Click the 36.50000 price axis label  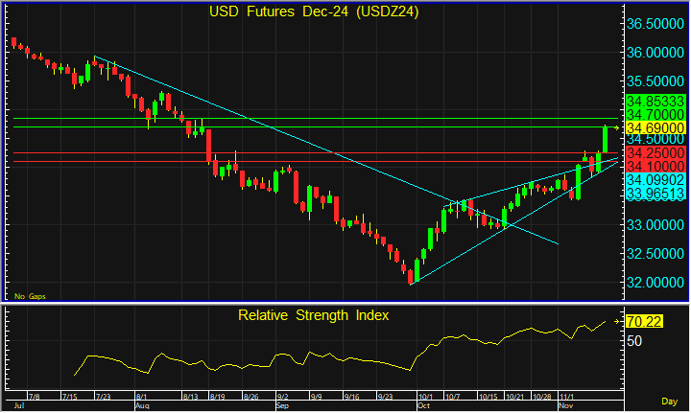click(x=655, y=23)
